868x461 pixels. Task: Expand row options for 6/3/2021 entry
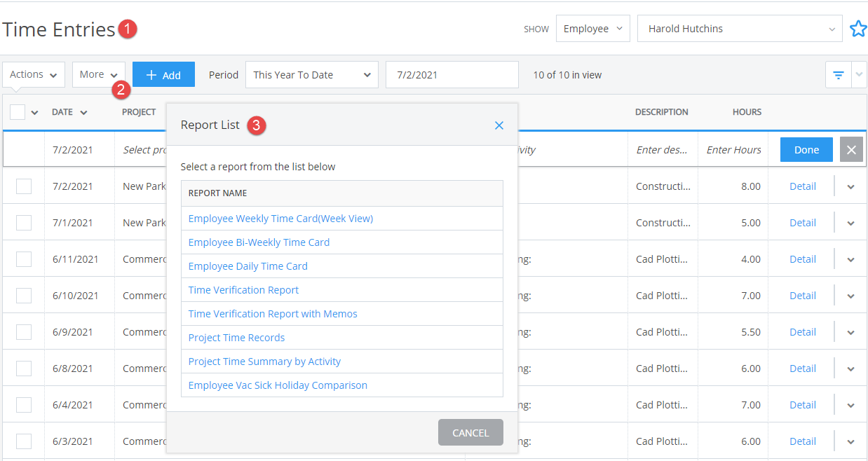(851, 441)
